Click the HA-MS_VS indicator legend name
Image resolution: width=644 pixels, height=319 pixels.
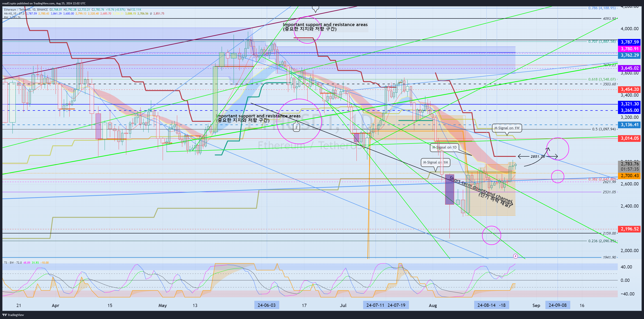tap(10, 14)
